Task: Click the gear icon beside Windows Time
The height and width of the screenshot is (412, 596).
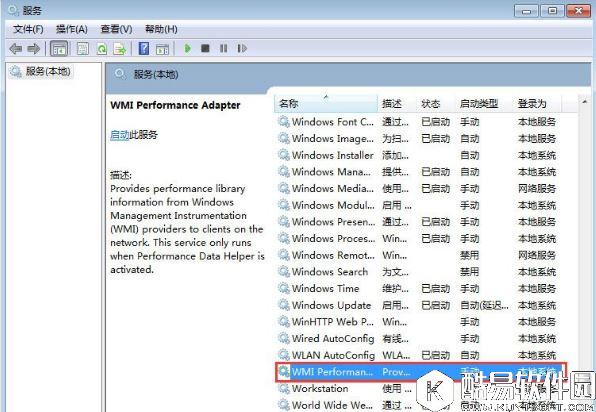Action: pos(284,288)
